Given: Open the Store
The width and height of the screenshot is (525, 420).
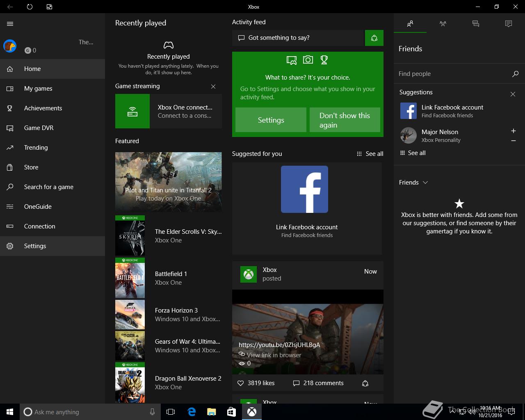Looking at the screenshot, I should point(52,167).
